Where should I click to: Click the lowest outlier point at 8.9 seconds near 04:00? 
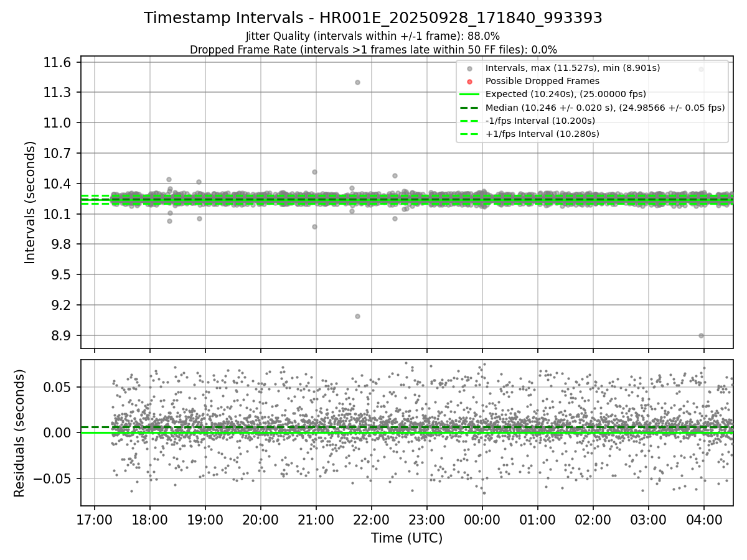point(701,335)
